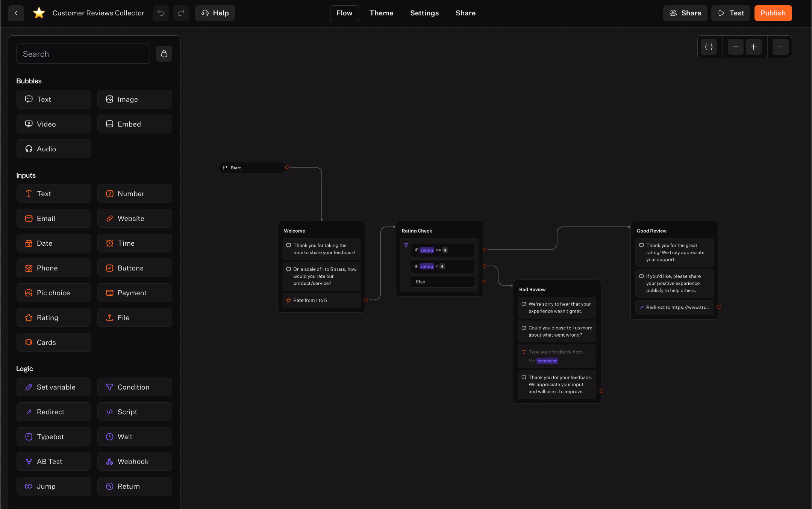Select the Condition logic block
The width and height of the screenshot is (812, 509).
[135, 387]
